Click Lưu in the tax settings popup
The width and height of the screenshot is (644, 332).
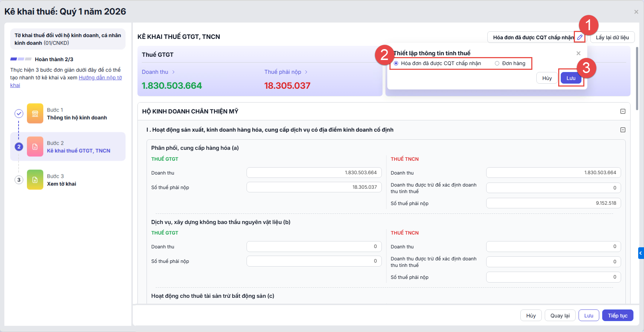pyautogui.click(x=571, y=78)
